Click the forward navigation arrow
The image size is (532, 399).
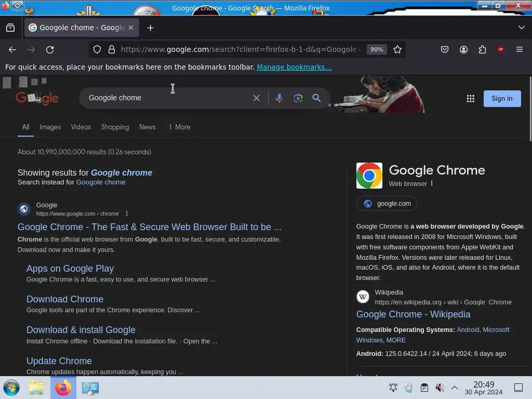point(31,49)
